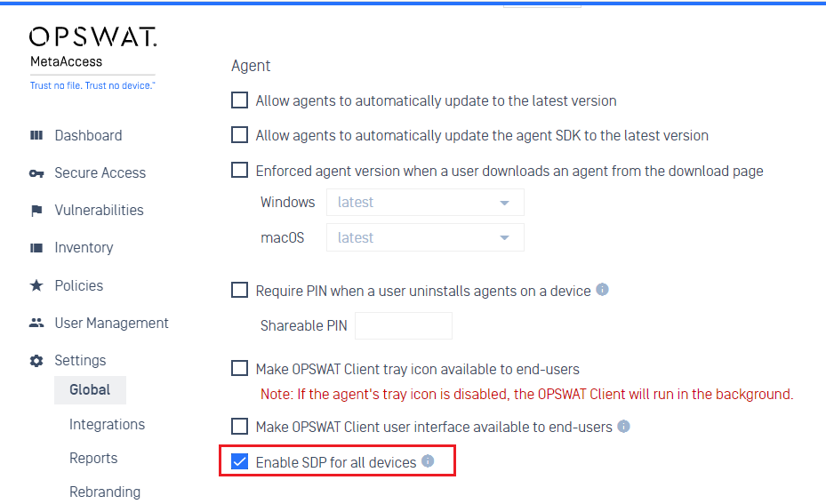Go to Rebranding settings page
Image resolution: width=826 pixels, height=504 pixels.
tap(105, 492)
